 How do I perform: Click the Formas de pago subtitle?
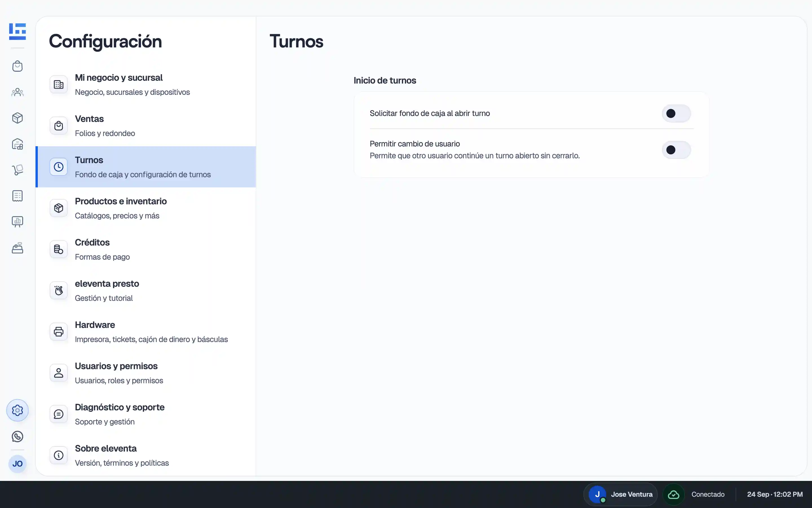[x=102, y=257]
